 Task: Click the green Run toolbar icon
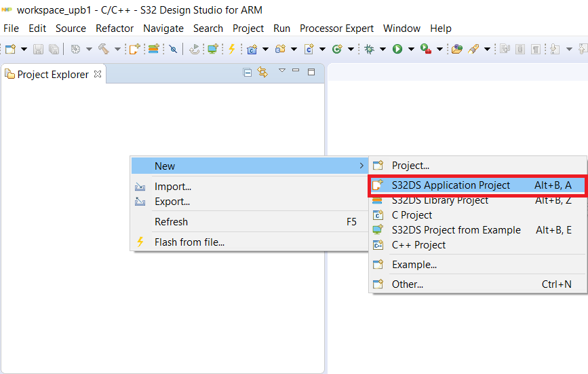[x=397, y=49]
